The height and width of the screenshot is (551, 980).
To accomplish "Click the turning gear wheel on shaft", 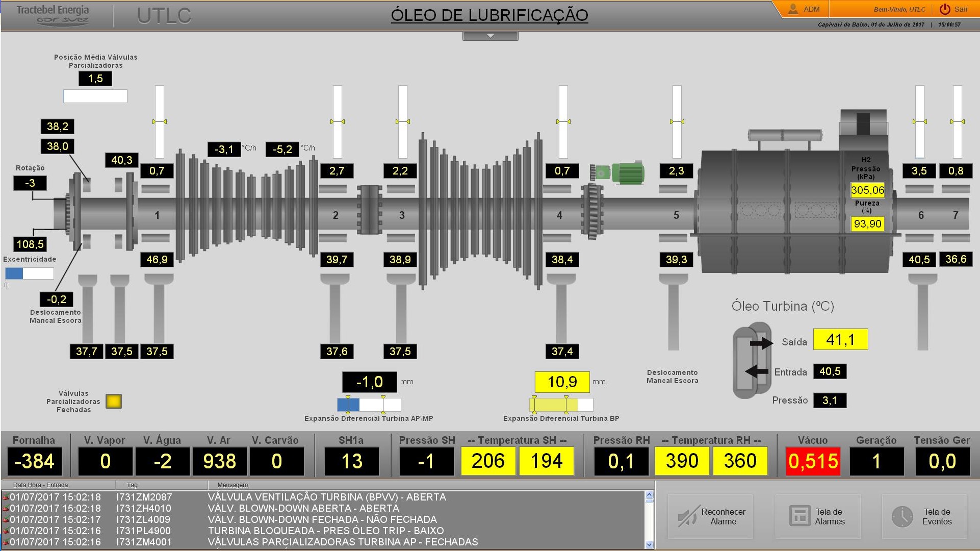I will click(x=592, y=211).
